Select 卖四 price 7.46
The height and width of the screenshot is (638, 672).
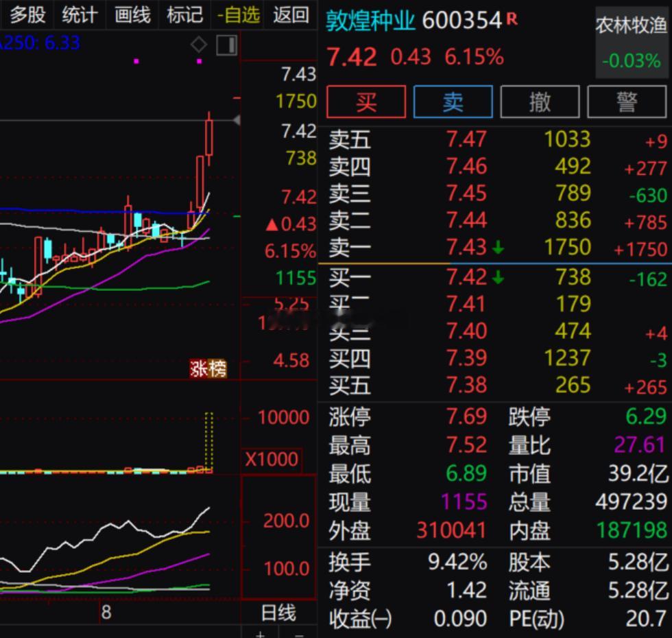tap(467, 166)
